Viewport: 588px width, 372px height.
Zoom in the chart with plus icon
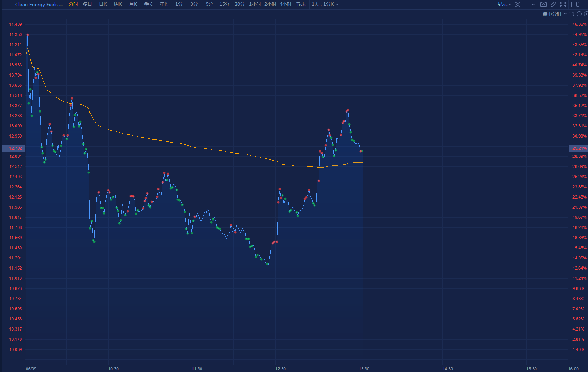coord(586,14)
